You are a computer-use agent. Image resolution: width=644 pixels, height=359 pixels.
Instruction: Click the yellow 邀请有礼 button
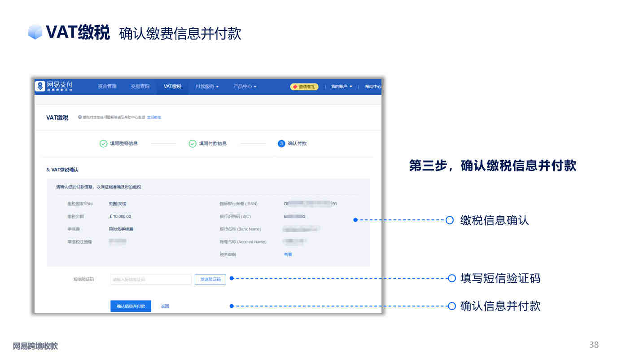[304, 87]
